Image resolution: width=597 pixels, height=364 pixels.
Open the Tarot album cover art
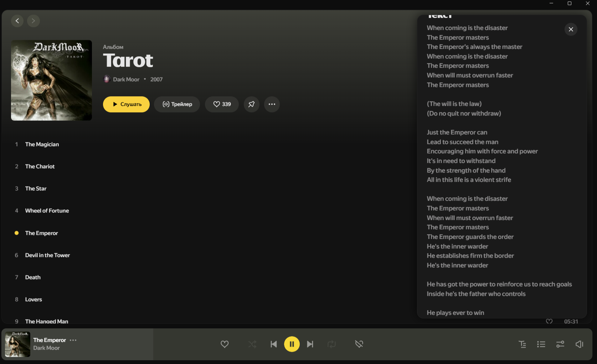51,80
